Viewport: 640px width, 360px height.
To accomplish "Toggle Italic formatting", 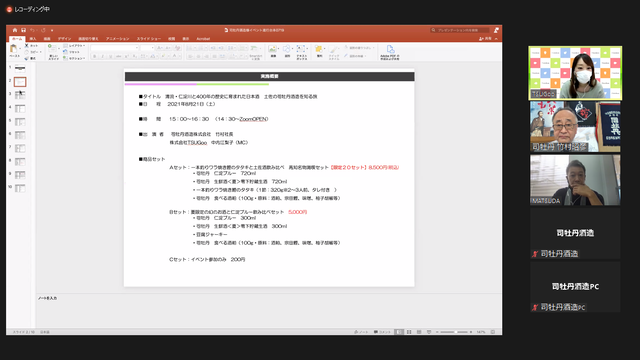I will (x=102, y=56).
